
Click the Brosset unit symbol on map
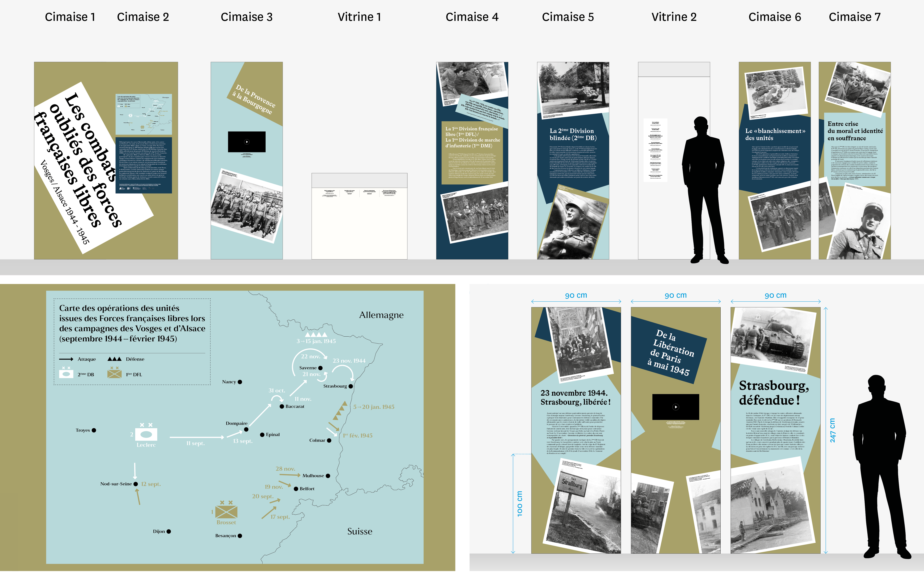226,512
